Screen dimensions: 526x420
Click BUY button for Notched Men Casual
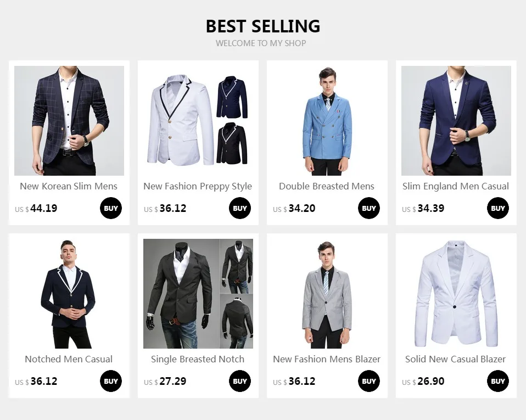tap(111, 381)
